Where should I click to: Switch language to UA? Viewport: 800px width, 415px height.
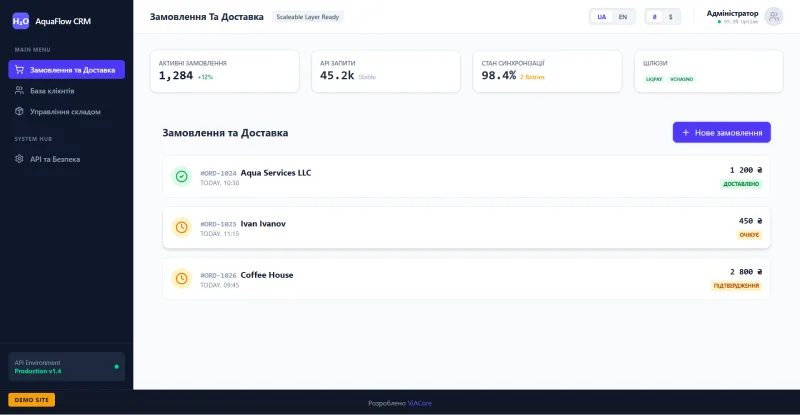click(602, 17)
